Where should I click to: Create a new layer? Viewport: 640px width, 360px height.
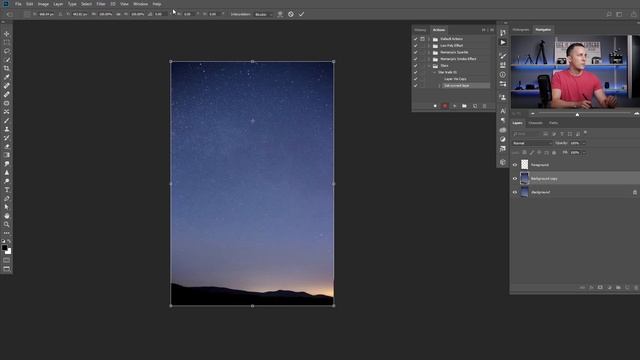point(627,288)
